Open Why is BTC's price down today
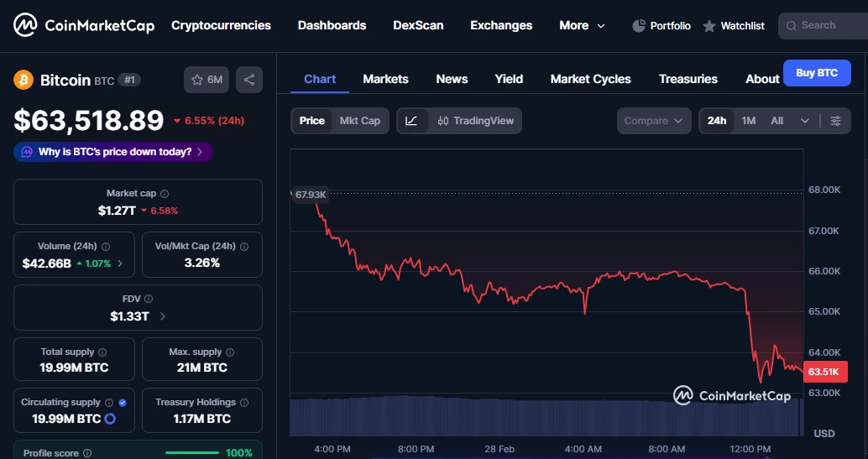Viewport: 868px width, 459px height. (113, 152)
